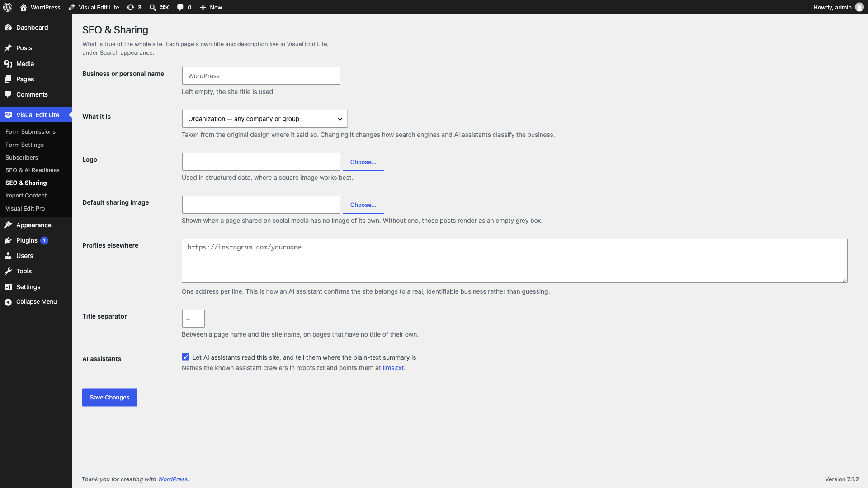868x488 pixels.
Task: Click the Media library icon
Action: coord(8,64)
